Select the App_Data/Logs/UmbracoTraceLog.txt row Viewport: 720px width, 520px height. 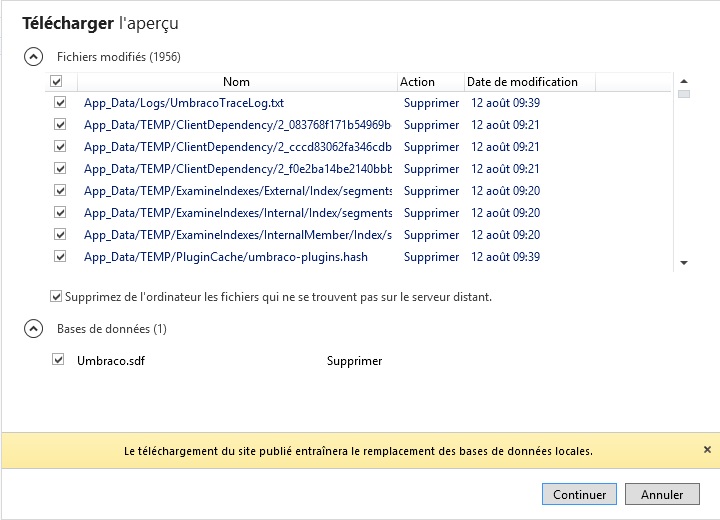coord(184,103)
